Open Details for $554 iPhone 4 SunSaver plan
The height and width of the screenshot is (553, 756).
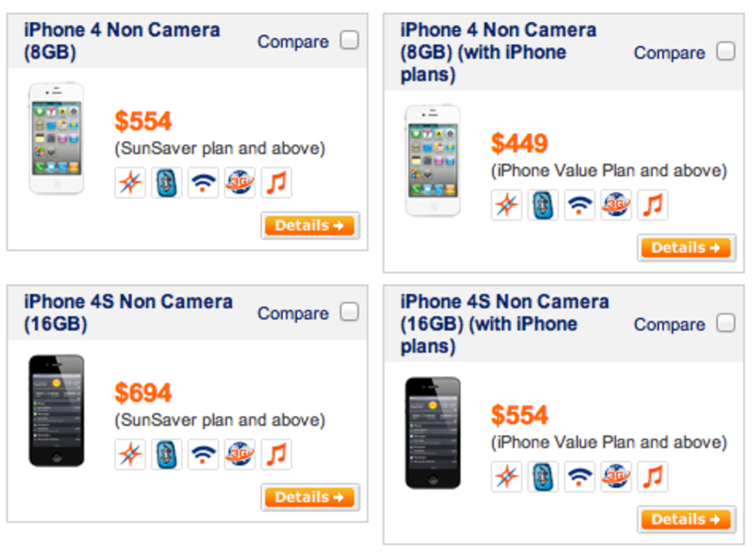tap(309, 226)
